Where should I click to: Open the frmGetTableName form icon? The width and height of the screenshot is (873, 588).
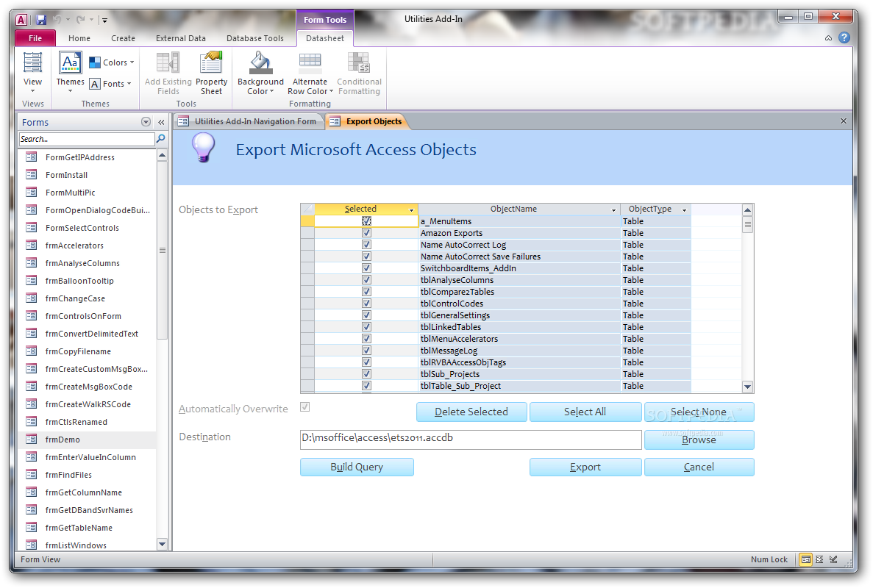coord(31,528)
